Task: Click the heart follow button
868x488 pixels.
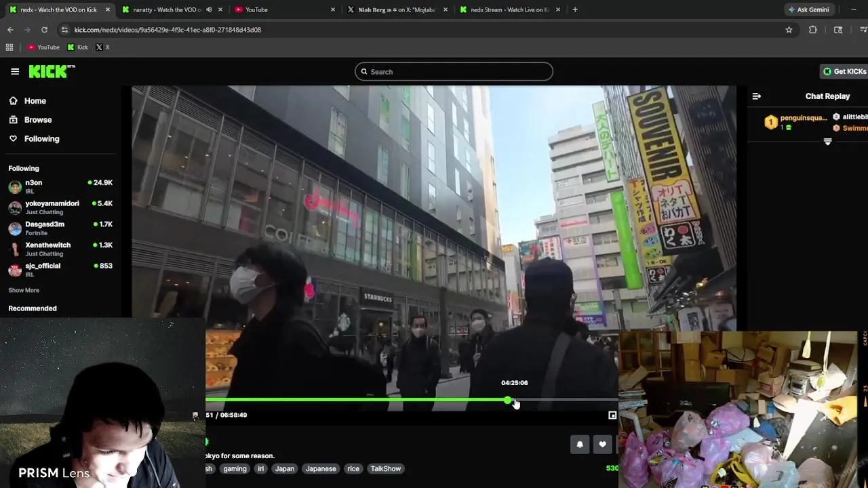Action: pyautogui.click(x=602, y=445)
